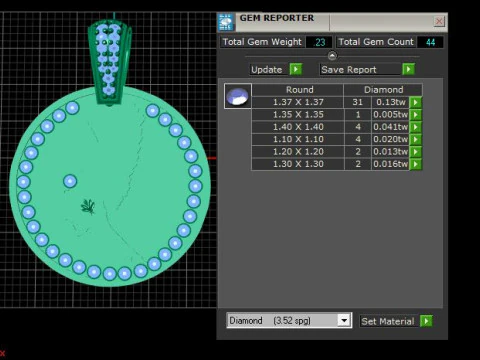Click the green arrow for the 1.40 X 1.40 row
The image size is (480, 360).
[416, 127]
